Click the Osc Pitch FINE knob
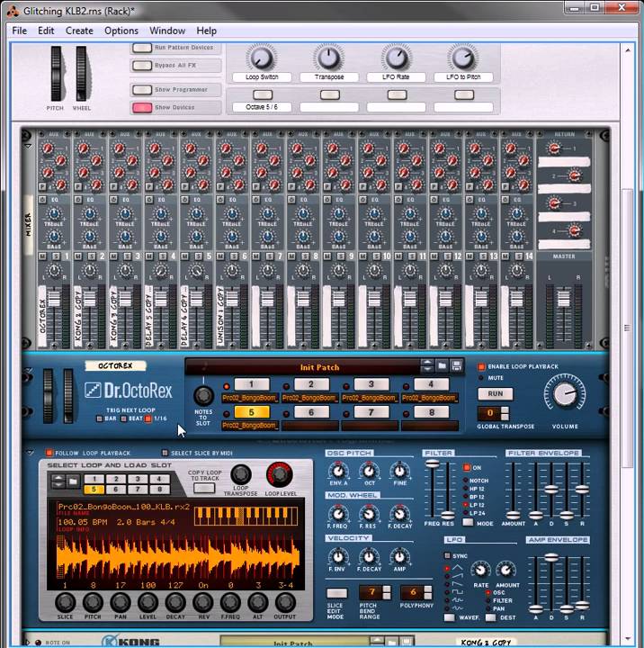This screenshot has width=644, height=648. pos(399,471)
